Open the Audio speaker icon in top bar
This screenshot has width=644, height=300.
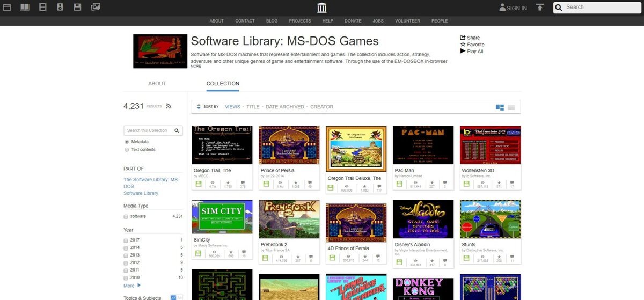pyautogui.click(x=60, y=7)
